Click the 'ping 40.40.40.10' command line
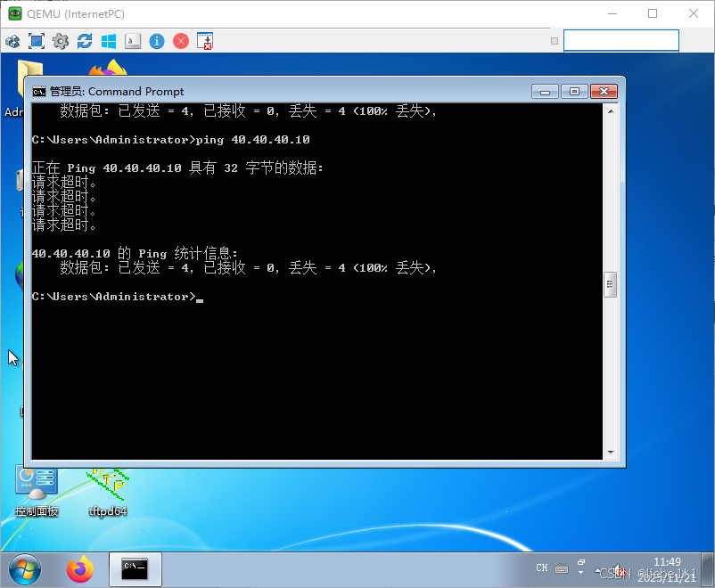This screenshot has height=588, width=715. pos(170,140)
